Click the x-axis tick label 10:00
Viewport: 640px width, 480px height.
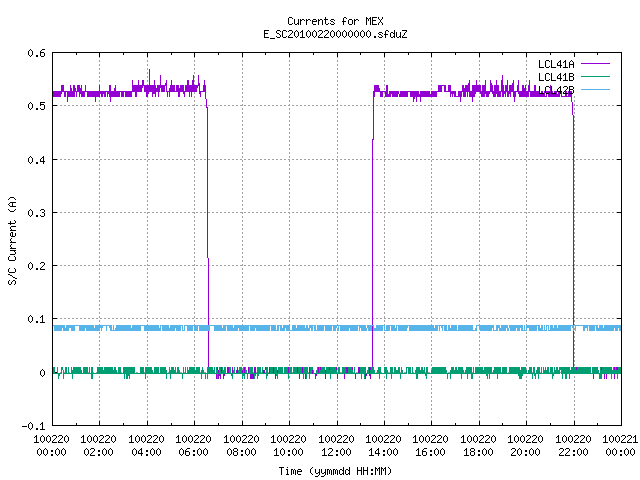(x=289, y=453)
